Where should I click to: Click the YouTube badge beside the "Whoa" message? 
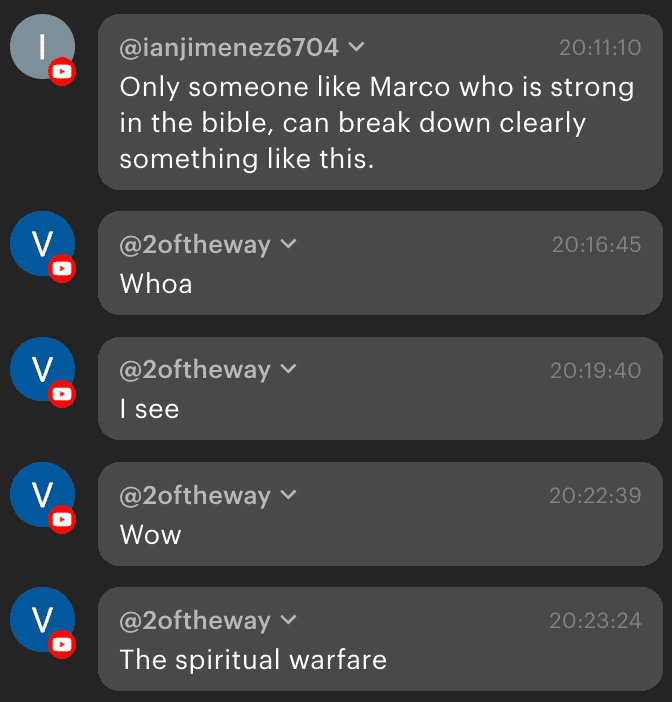click(62, 268)
